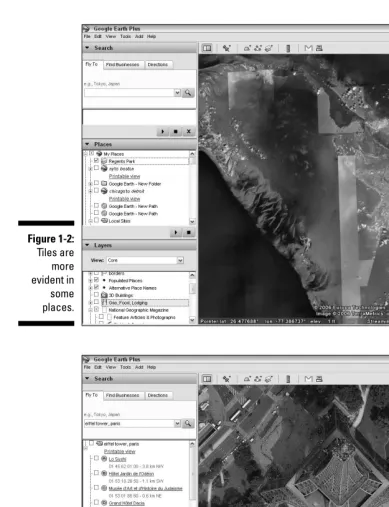Screen dimensions: 389x507
Task: Open the Musée d'Art et d'Histoire du Judaïsme link
Action: (146, 488)
